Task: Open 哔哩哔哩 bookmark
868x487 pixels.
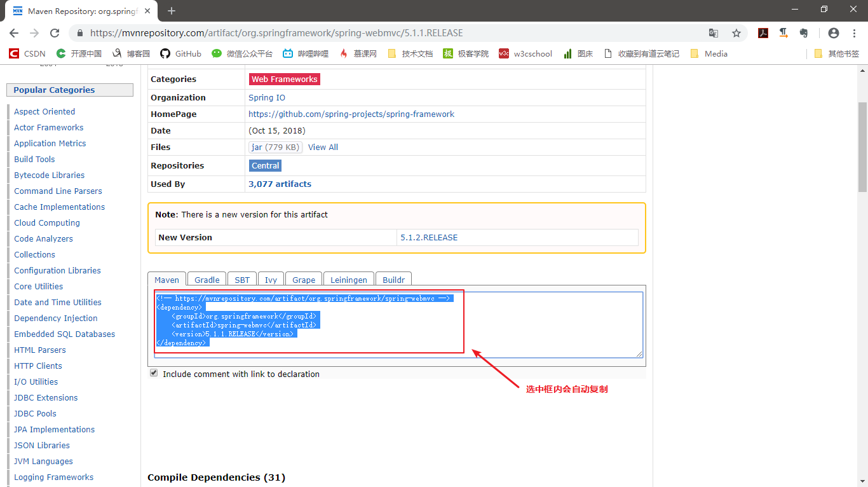Action: tap(306, 53)
